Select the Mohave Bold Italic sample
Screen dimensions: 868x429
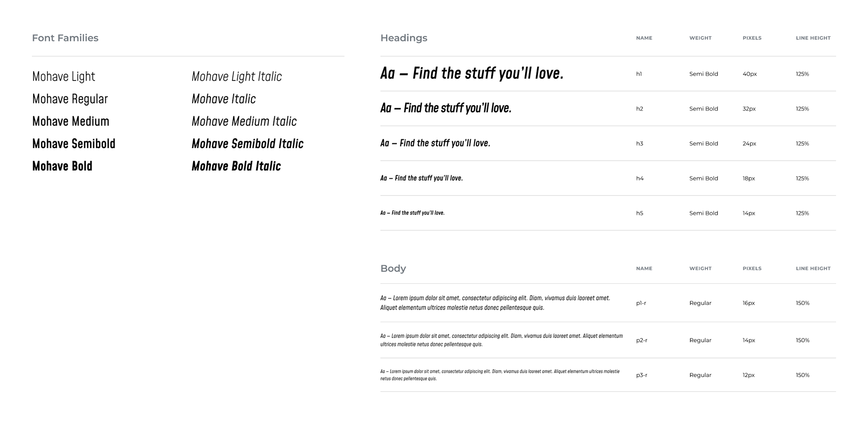[x=236, y=166]
